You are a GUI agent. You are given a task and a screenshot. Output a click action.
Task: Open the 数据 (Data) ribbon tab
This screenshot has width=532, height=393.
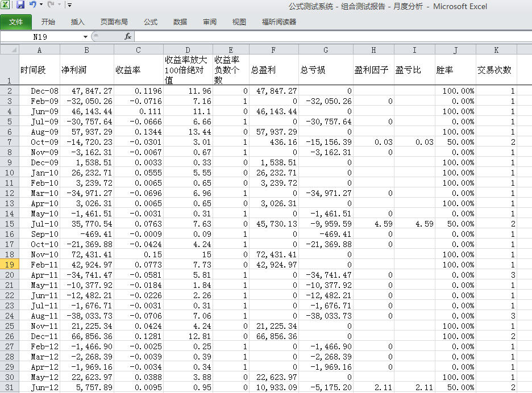coord(180,22)
